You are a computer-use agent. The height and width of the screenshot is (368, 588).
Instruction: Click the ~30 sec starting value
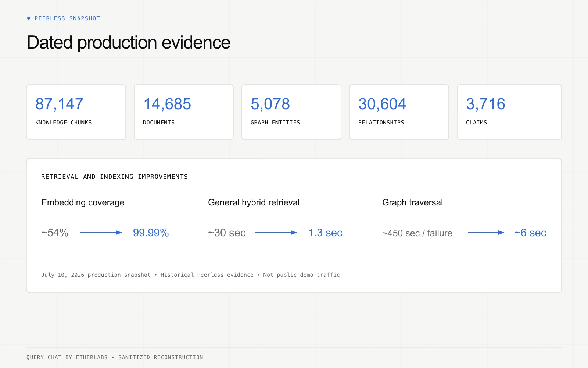pyautogui.click(x=227, y=233)
